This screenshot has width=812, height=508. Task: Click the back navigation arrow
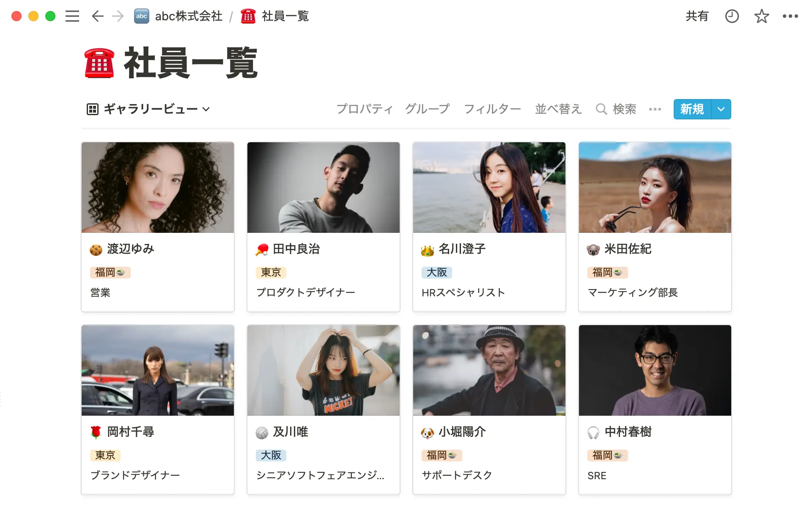tap(97, 16)
